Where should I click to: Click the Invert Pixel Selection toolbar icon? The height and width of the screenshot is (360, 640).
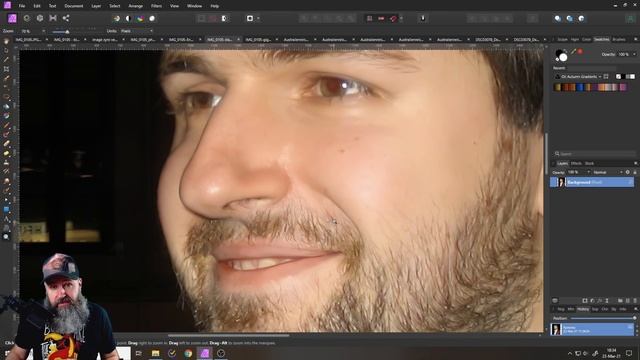click(224, 18)
